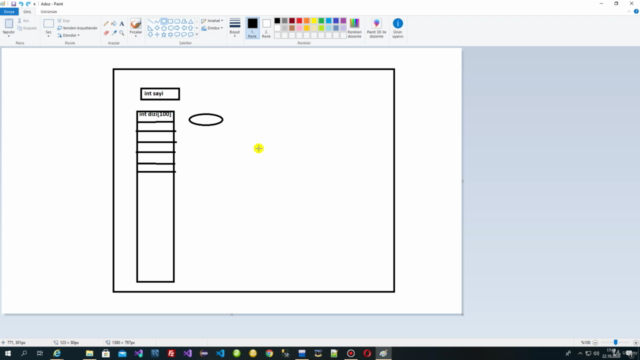Click Paint 3D ile düzenle button
The height and width of the screenshot is (360, 640).
(x=376, y=28)
